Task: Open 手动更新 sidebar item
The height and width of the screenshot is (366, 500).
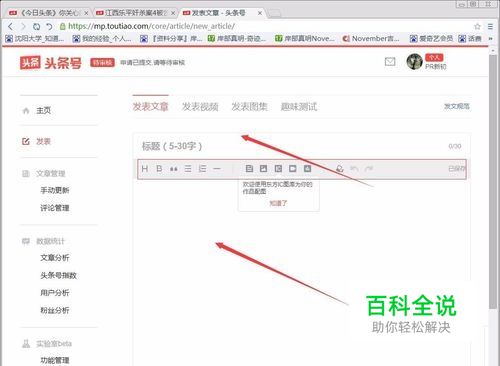Action: pyautogui.click(x=55, y=190)
